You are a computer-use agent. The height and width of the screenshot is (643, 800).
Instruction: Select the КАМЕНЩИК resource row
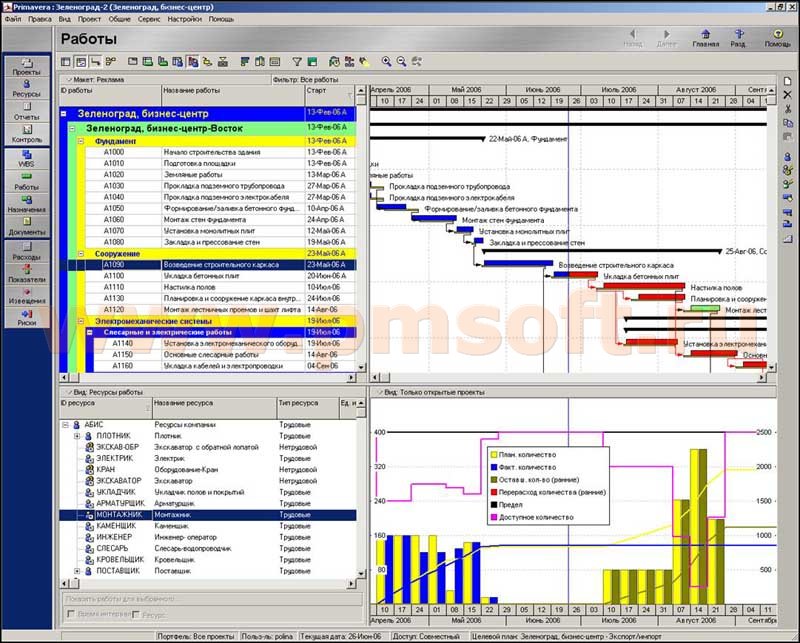click(208, 526)
